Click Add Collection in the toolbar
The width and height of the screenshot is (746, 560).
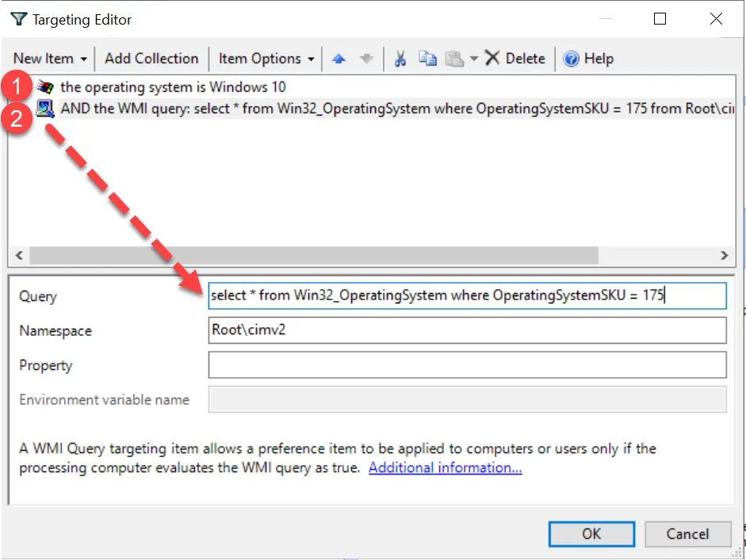tap(151, 59)
